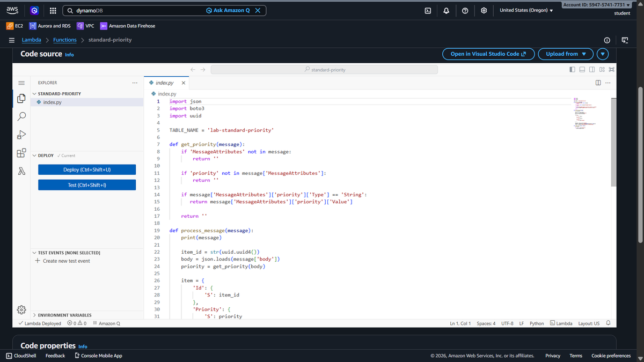Open console settings gear in top bar
644x362 pixels.
coord(484,11)
